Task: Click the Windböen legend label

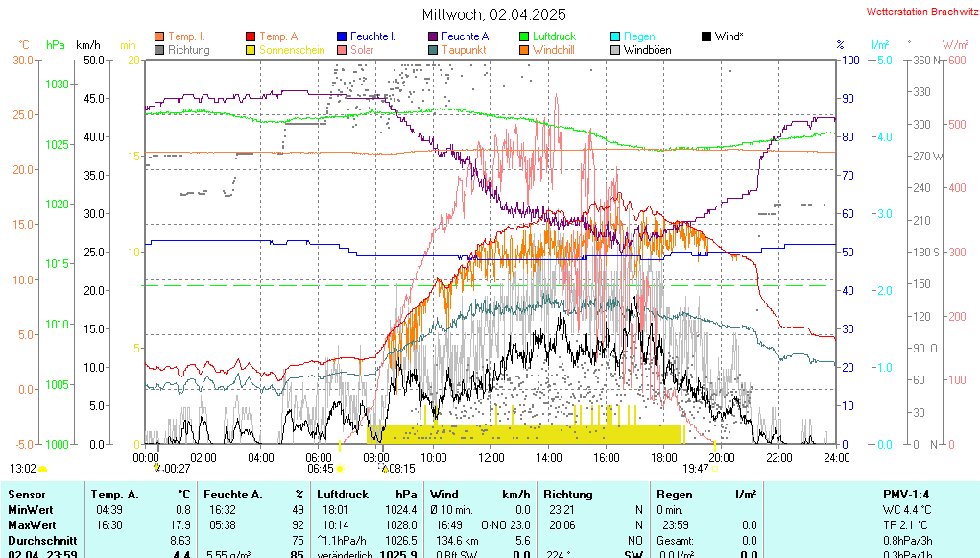Action: [647, 50]
